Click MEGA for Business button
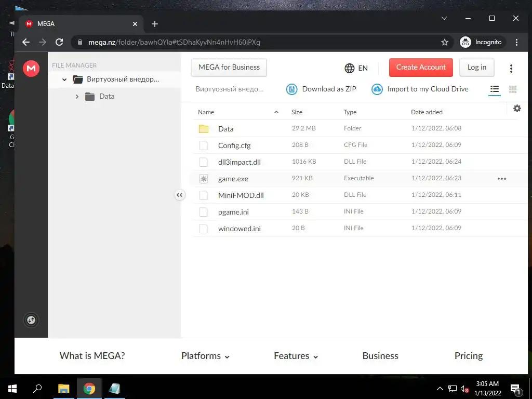532x399 pixels. 229,67
